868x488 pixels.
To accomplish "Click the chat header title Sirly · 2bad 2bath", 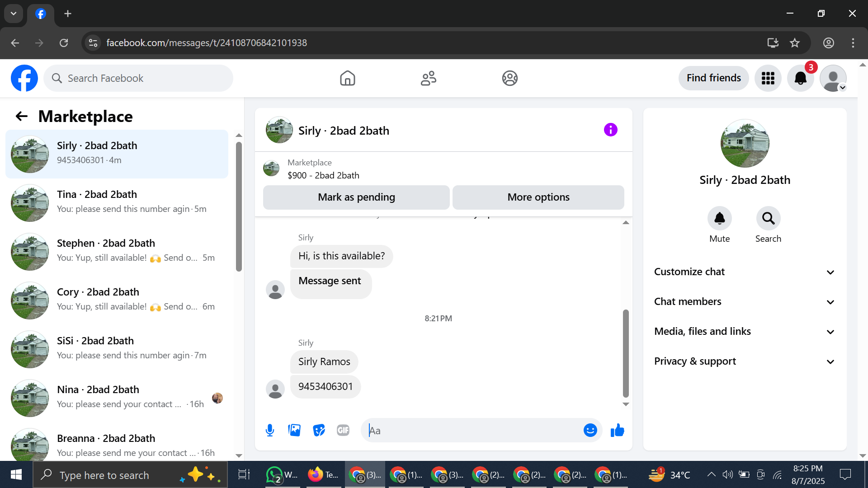I will 344,131.
